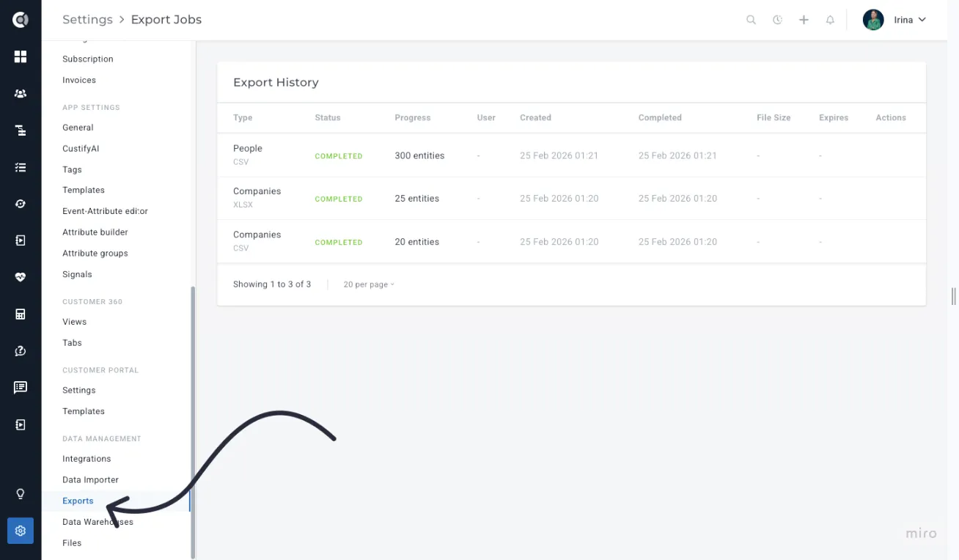
Task: Open the heart health icon in the sidebar
Action: click(21, 277)
